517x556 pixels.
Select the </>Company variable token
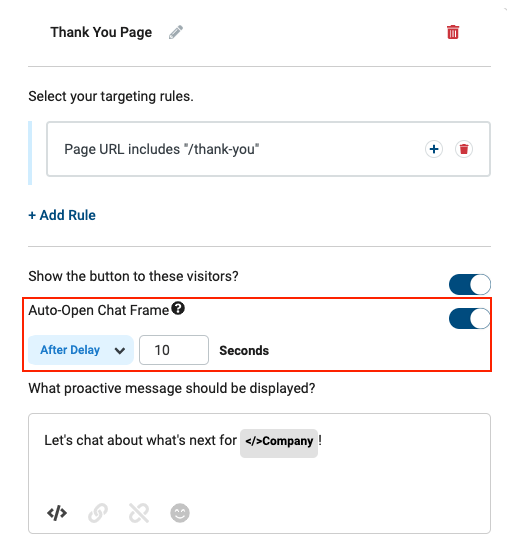click(279, 441)
